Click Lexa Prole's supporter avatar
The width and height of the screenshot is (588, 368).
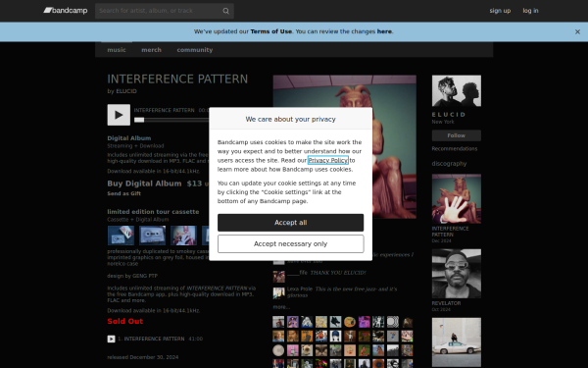(x=278, y=292)
